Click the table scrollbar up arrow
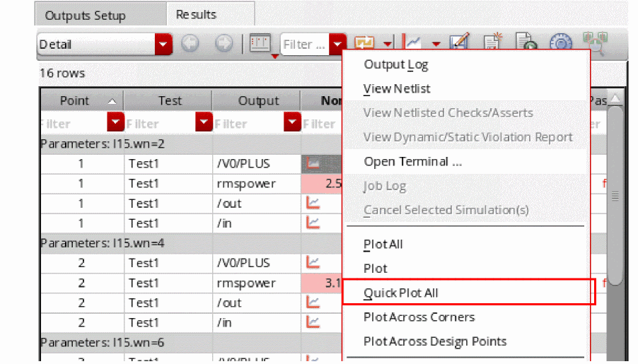The image size is (638, 364). point(615,98)
